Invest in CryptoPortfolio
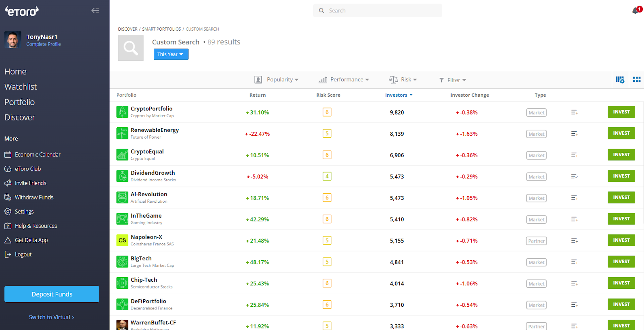 pos(621,112)
